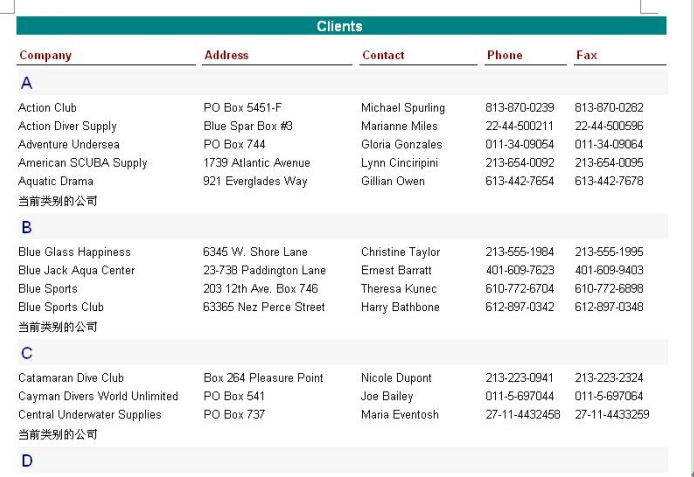Click the group B header

coord(343,227)
